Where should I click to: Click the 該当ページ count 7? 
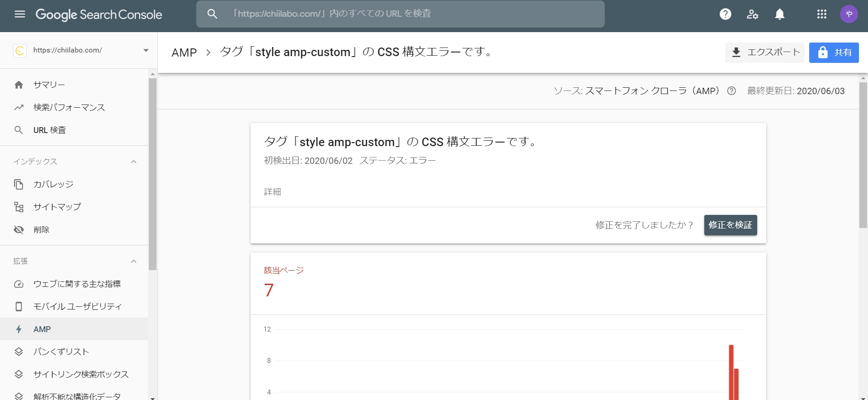click(x=269, y=290)
